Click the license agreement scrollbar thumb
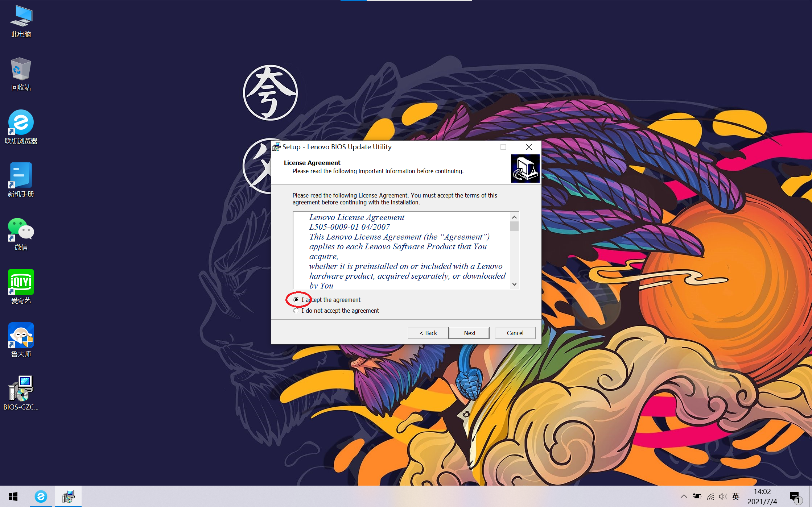 click(514, 226)
